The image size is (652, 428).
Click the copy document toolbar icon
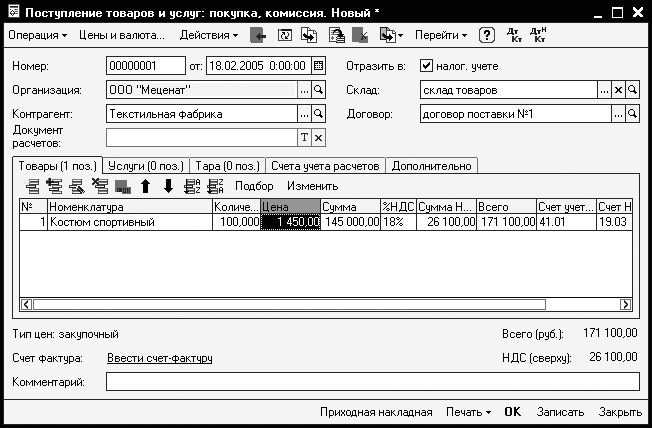coord(309,35)
